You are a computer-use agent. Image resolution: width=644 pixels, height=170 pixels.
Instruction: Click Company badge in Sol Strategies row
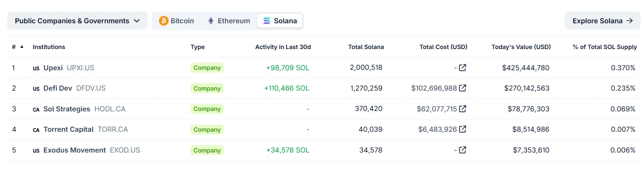[x=207, y=109]
